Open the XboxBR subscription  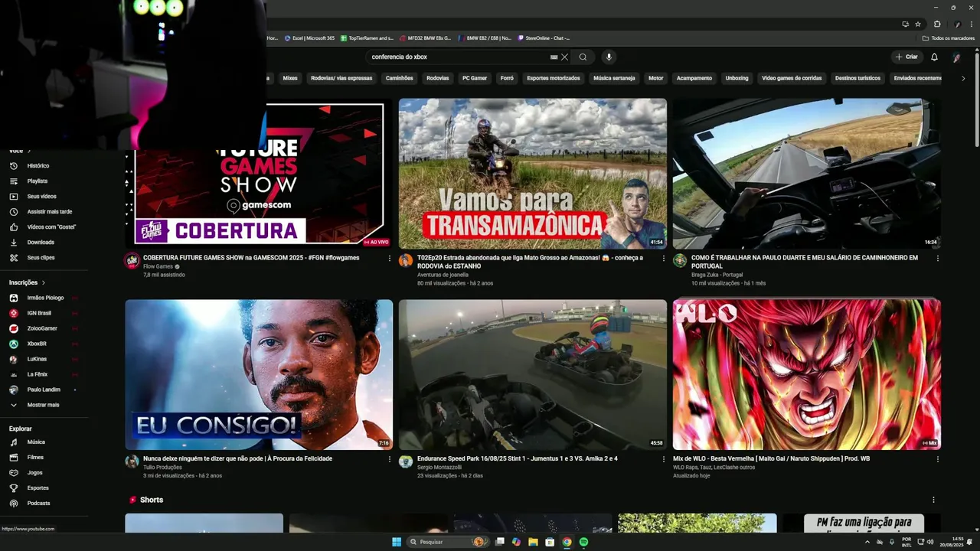click(37, 344)
